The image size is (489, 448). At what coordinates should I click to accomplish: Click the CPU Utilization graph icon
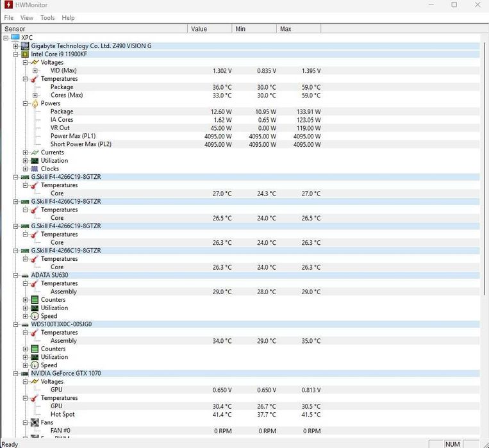(35, 161)
